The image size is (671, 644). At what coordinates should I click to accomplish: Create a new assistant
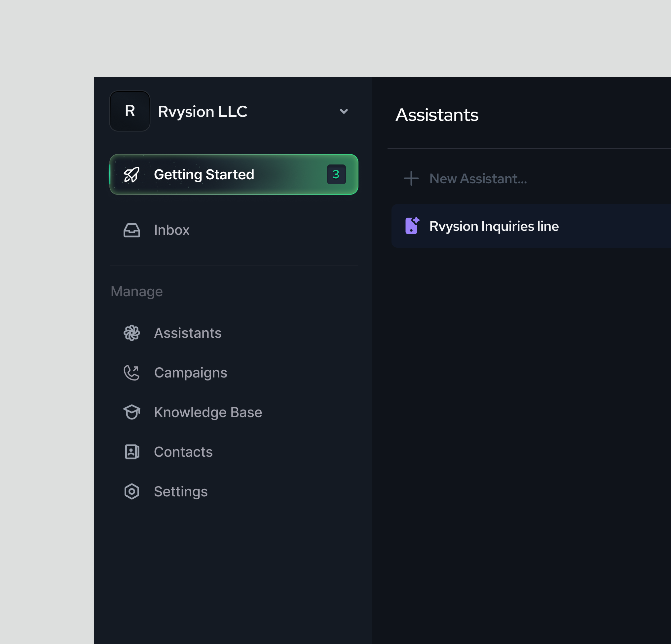point(478,178)
